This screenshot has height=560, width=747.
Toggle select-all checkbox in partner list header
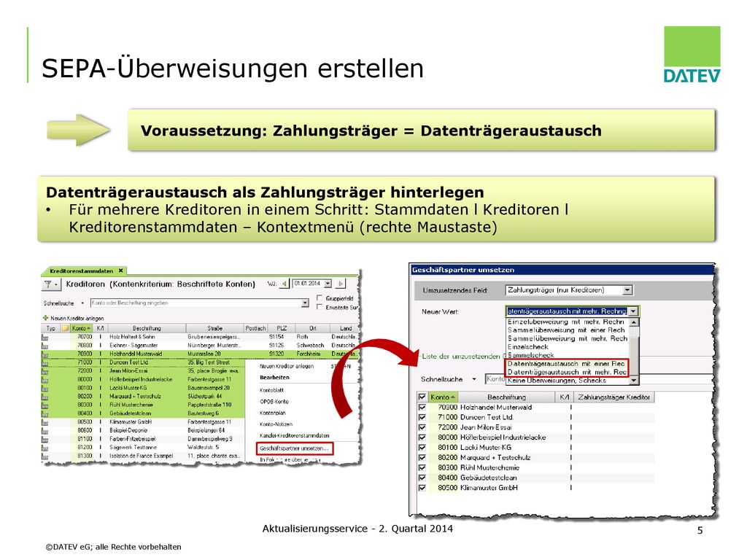(x=422, y=397)
